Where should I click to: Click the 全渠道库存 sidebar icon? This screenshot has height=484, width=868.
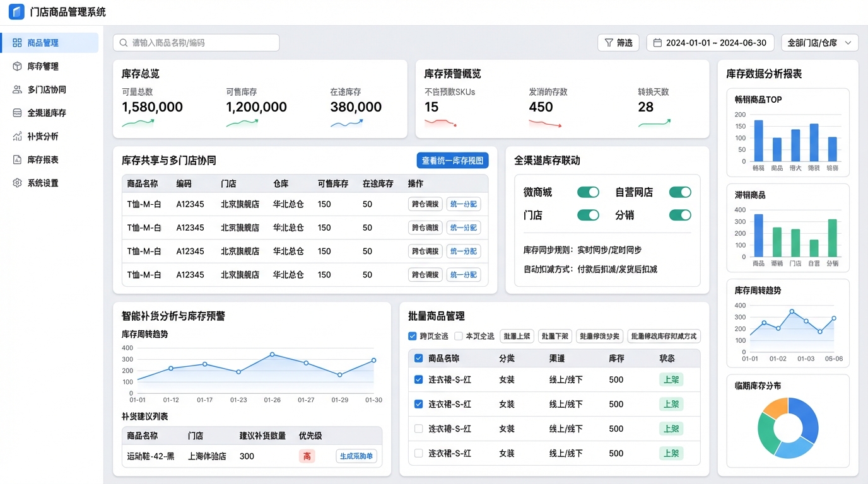click(x=17, y=113)
